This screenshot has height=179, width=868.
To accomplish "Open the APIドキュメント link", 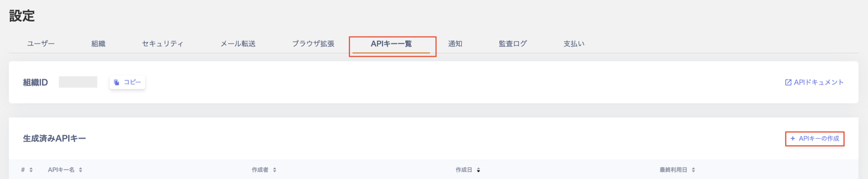I will point(814,82).
